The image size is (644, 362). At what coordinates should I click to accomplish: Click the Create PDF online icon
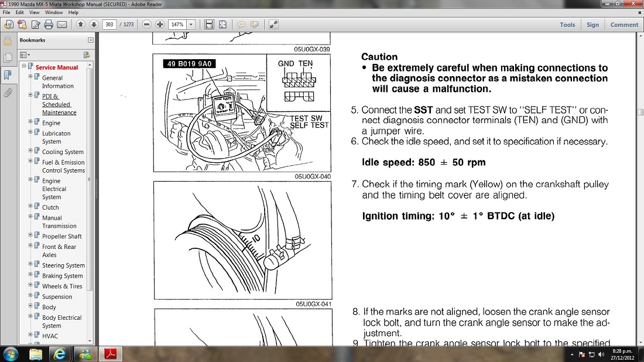pos(22,25)
